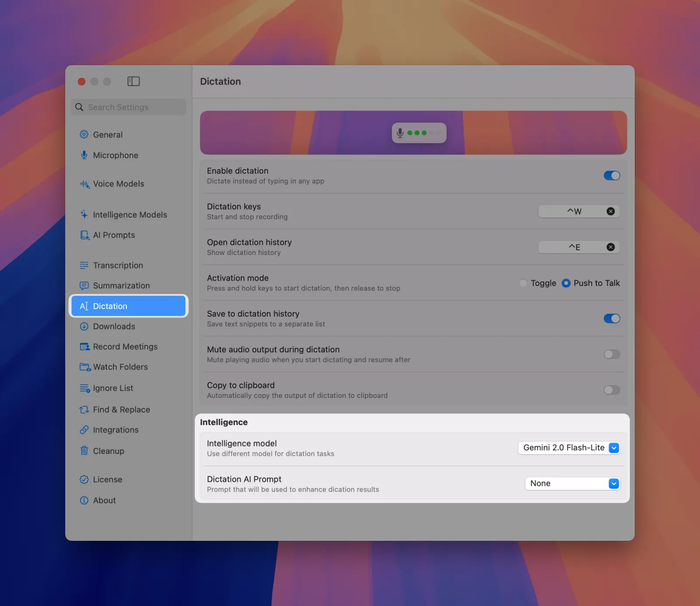Toggle the sidebar visibility icon
700x606 pixels.
click(x=133, y=81)
